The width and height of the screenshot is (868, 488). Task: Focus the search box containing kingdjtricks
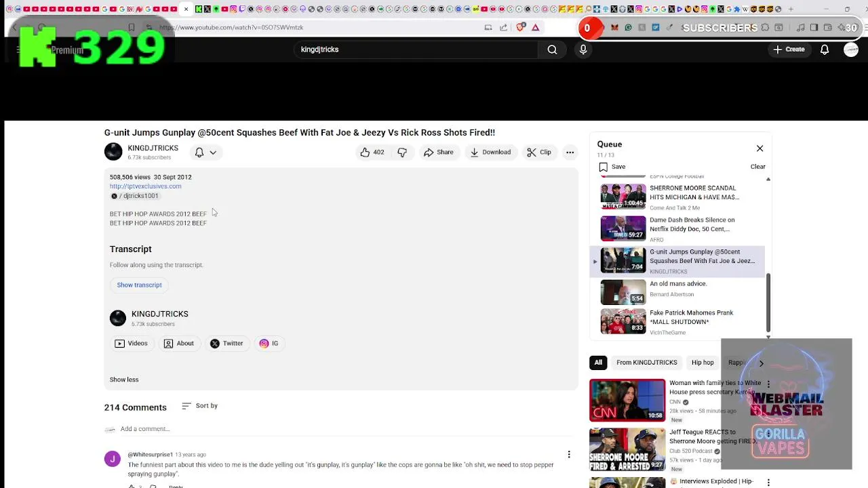[x=416, y=49]
